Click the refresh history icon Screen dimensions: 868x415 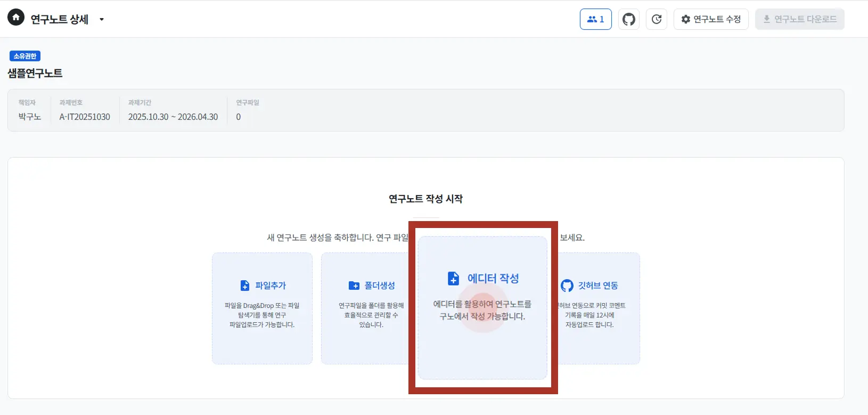pos(657,19)
